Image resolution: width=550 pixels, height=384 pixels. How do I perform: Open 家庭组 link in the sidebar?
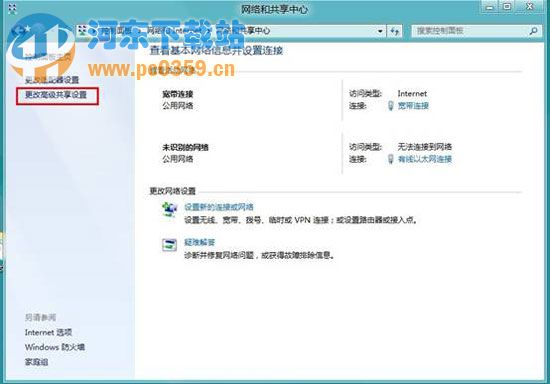(36, 362)
